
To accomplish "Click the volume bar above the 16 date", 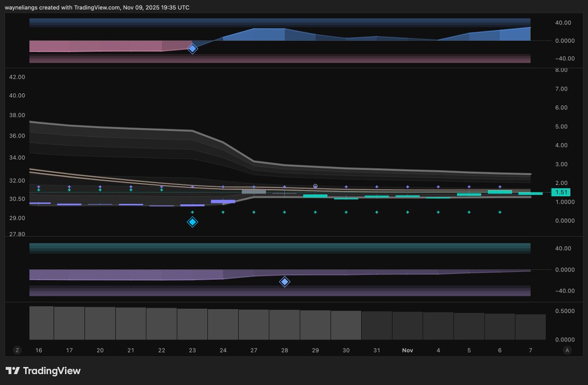I will click(41, 323).
